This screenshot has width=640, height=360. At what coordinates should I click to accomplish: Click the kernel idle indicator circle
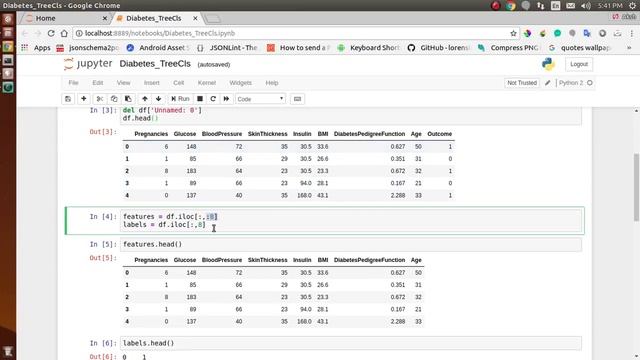tap(590, 83)
